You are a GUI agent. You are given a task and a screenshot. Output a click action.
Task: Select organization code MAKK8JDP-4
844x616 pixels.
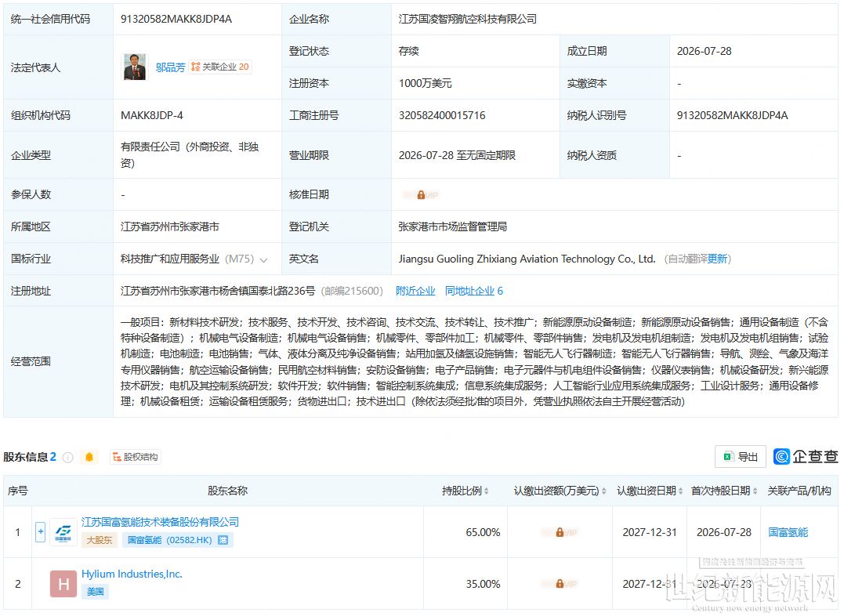152,116
